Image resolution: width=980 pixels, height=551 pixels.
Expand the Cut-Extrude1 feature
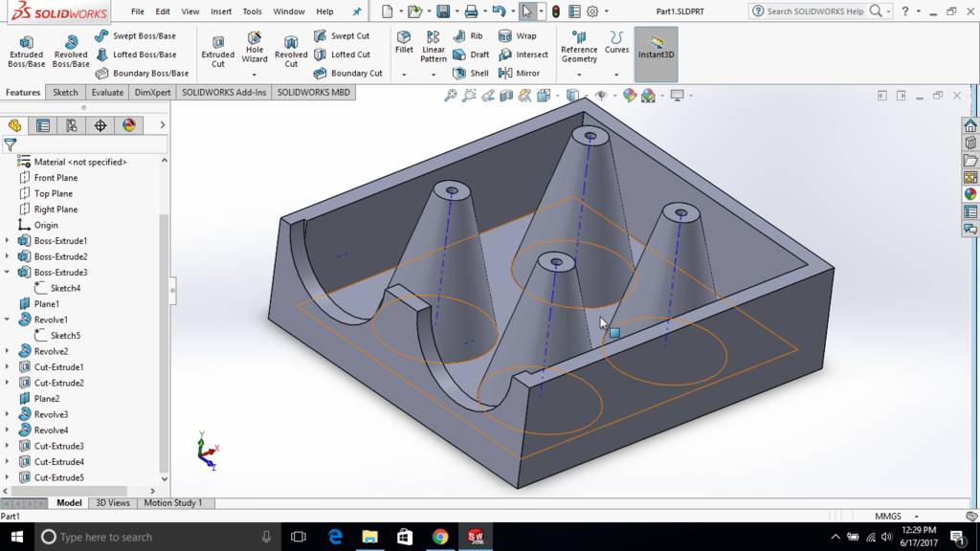[x=7, y=366]
